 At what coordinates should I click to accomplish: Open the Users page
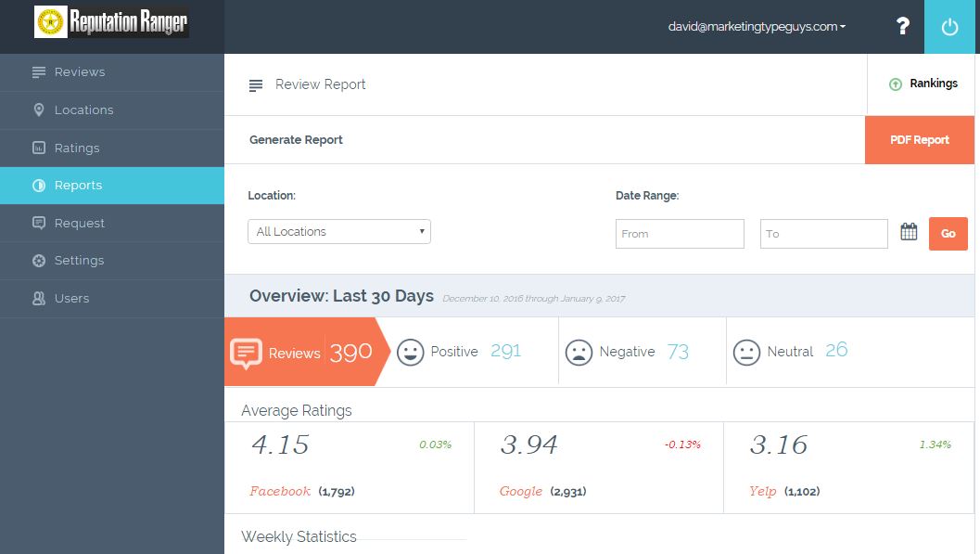[x=112, y=298]
